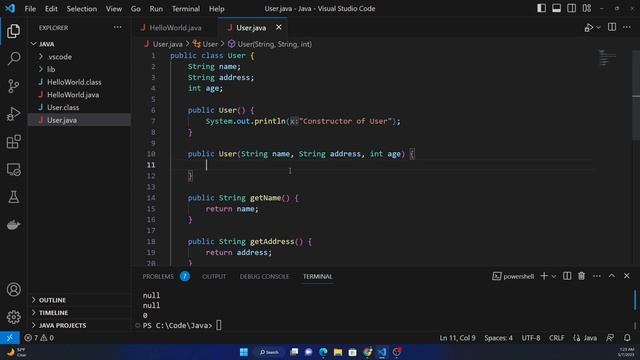Open editor more actions ellipsis
Image resolution: width=640 pixels, height=360 pixels.
(627, 27)
